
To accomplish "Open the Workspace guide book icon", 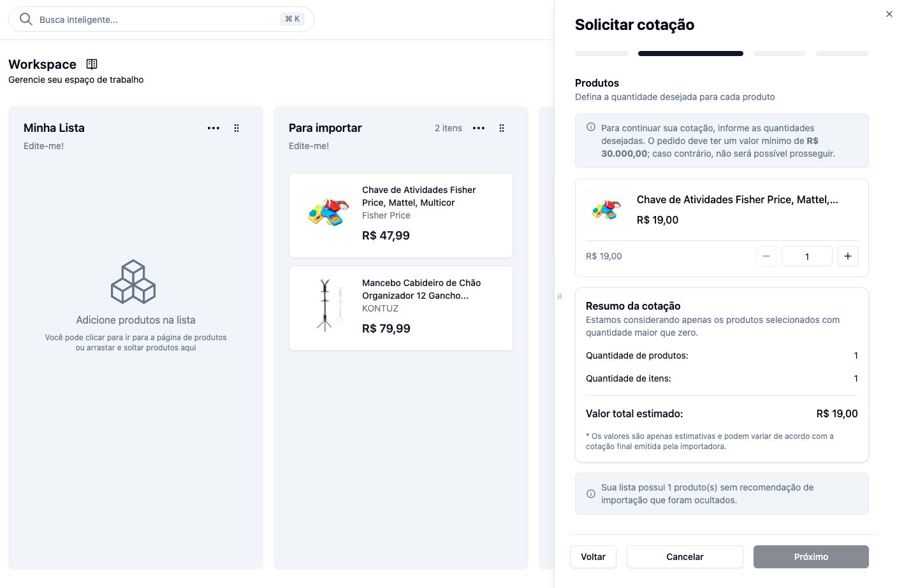I will [x=92, y=64].
